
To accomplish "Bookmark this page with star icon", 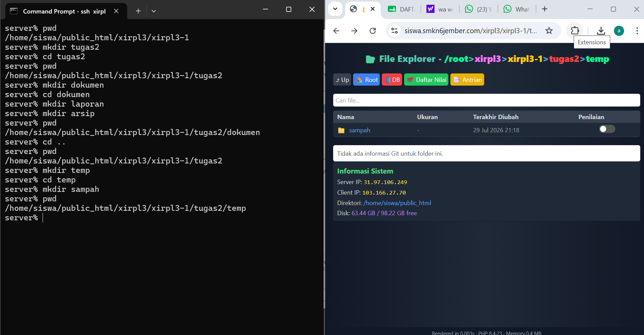I will click(x=549, y=31).
